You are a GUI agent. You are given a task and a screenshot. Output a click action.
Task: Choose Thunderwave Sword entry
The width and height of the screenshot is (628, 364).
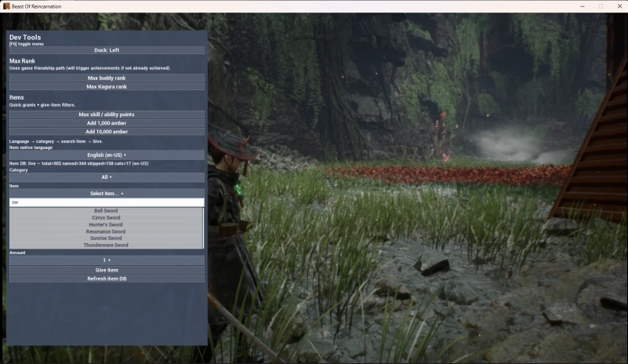(106, 245)
